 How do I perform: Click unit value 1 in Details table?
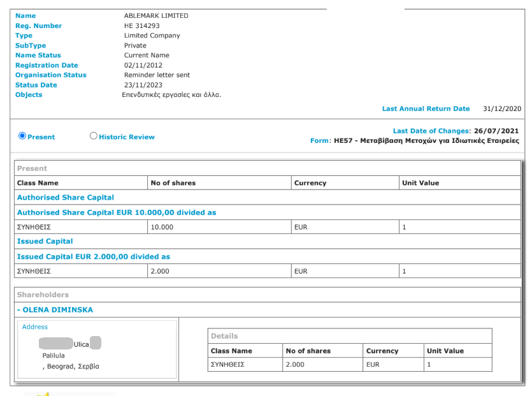[x=429, y=365]
